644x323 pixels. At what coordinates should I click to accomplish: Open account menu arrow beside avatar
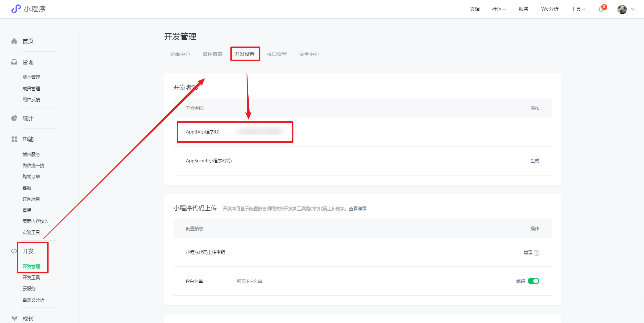point(633,9)
